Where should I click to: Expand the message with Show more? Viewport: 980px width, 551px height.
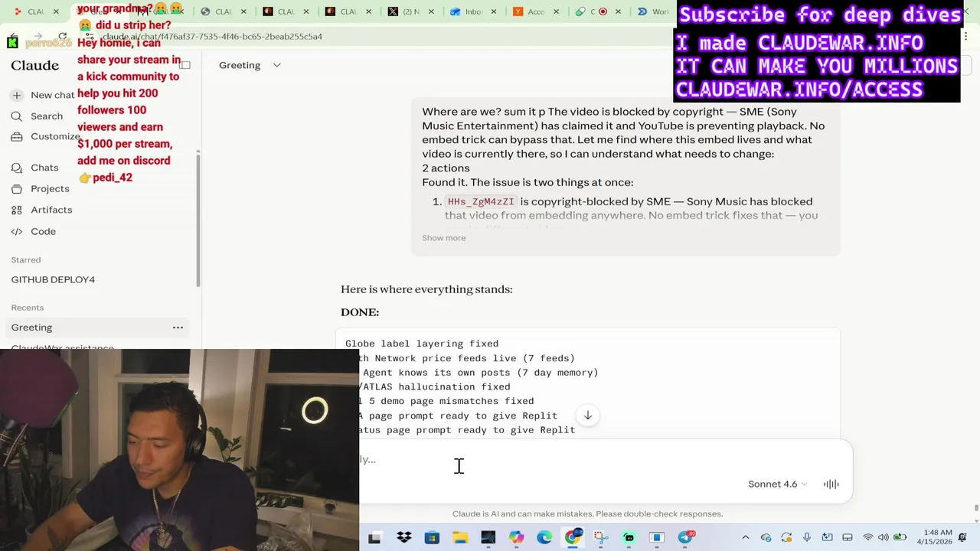[x=443, y=238]
